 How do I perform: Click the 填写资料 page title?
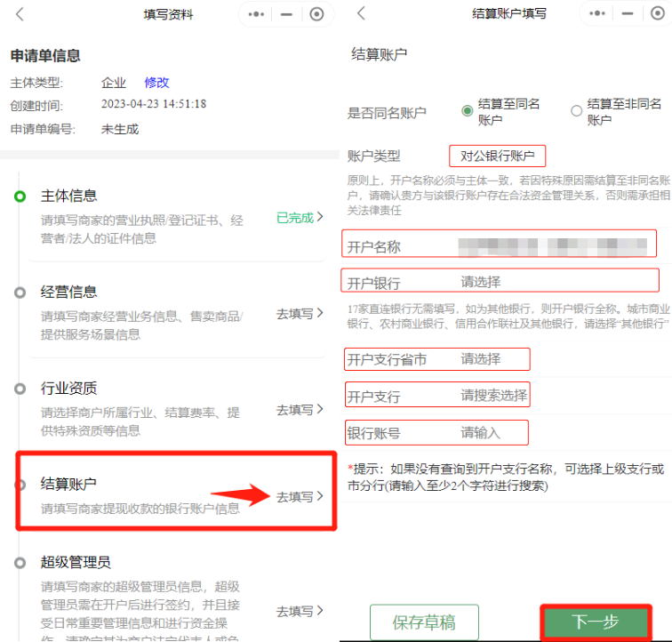[168, 14]
